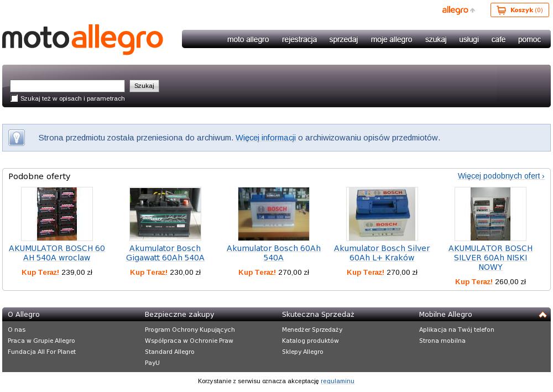
Task: Open Fundacja All For Planet link
Action: [41, 352]
